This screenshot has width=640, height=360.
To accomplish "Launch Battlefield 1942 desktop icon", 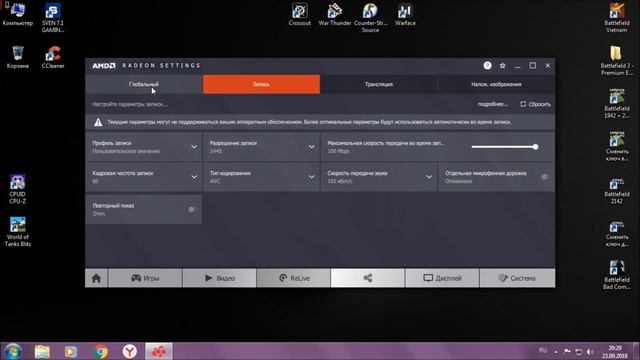I will pos(616,103).
